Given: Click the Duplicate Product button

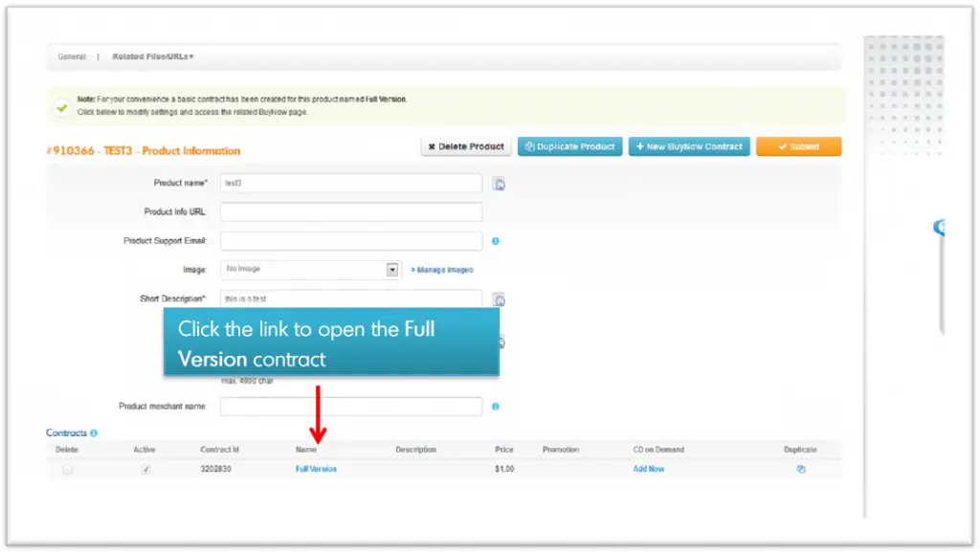Looking at the screenshot, I should click(570, 146).
